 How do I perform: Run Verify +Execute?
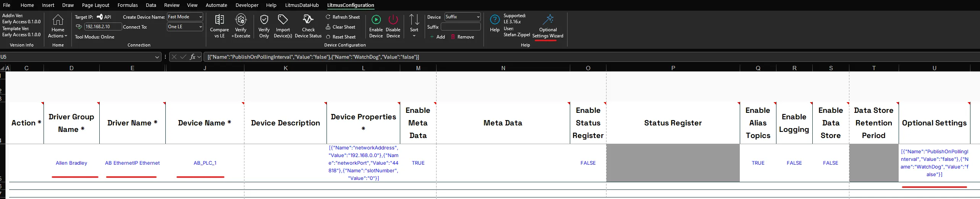(x=241, y=19)
